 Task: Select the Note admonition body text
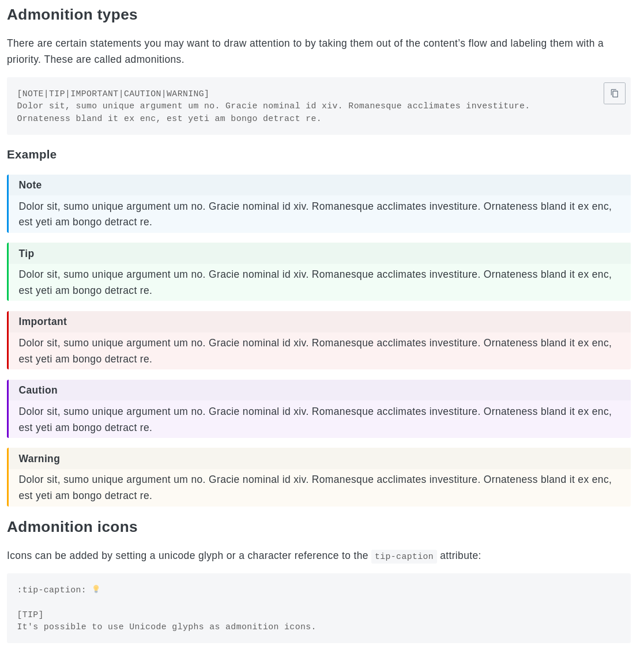315,214
